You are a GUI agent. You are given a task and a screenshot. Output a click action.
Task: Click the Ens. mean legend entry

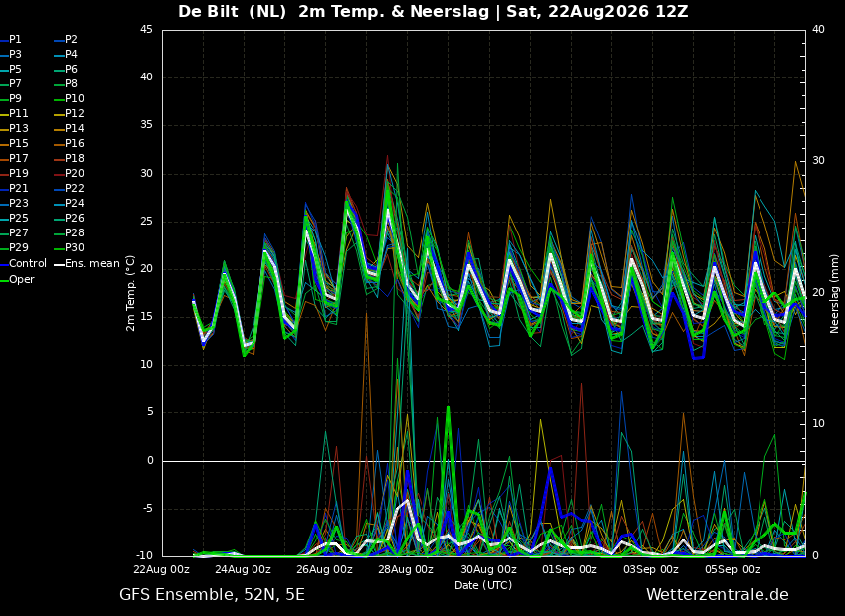coord(92,264)
